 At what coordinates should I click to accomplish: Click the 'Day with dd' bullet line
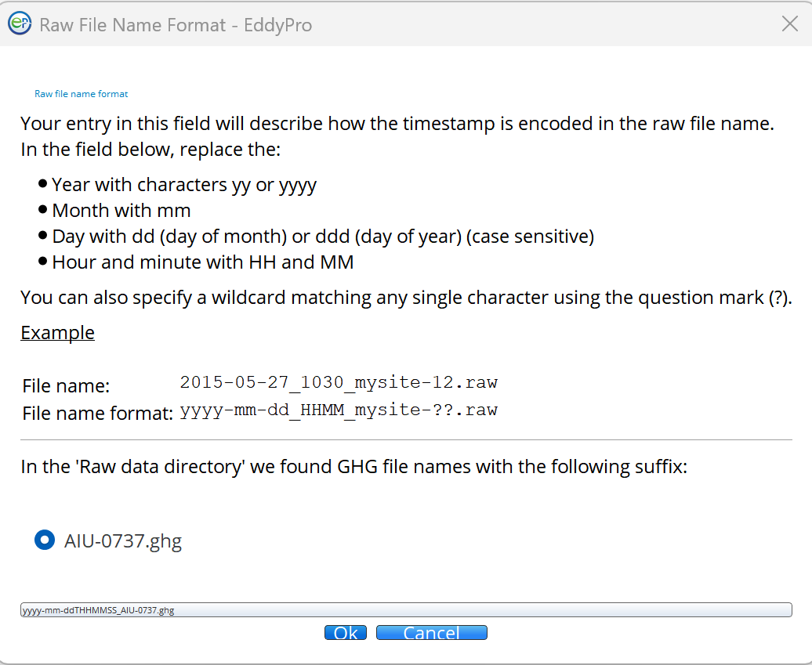pyautogui.click(x=323, y=237)
